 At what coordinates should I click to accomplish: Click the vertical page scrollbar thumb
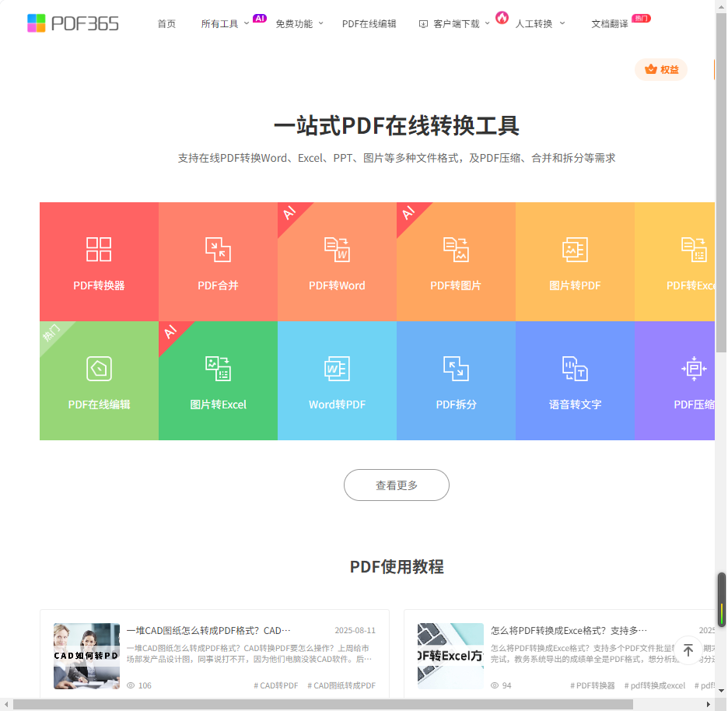tap(721, 184)
